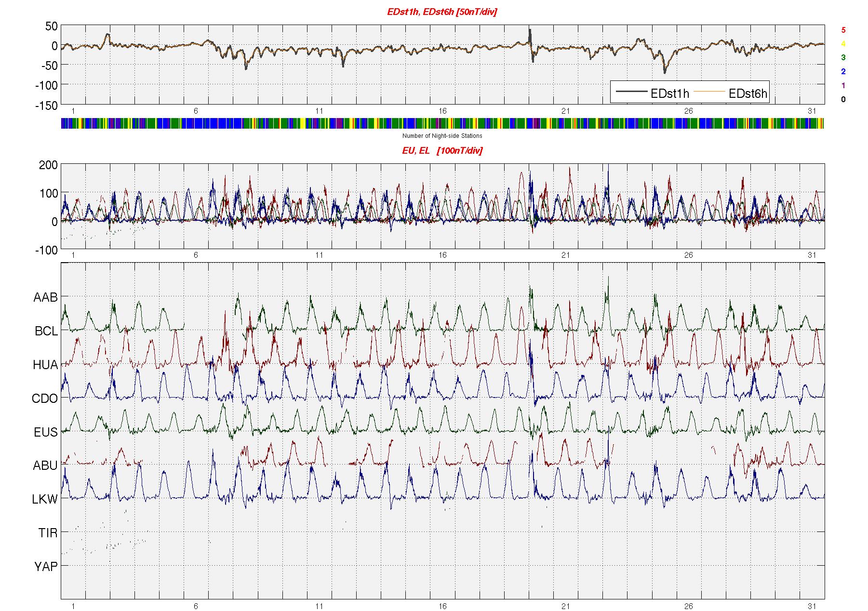Click the TIR station label

48,533
